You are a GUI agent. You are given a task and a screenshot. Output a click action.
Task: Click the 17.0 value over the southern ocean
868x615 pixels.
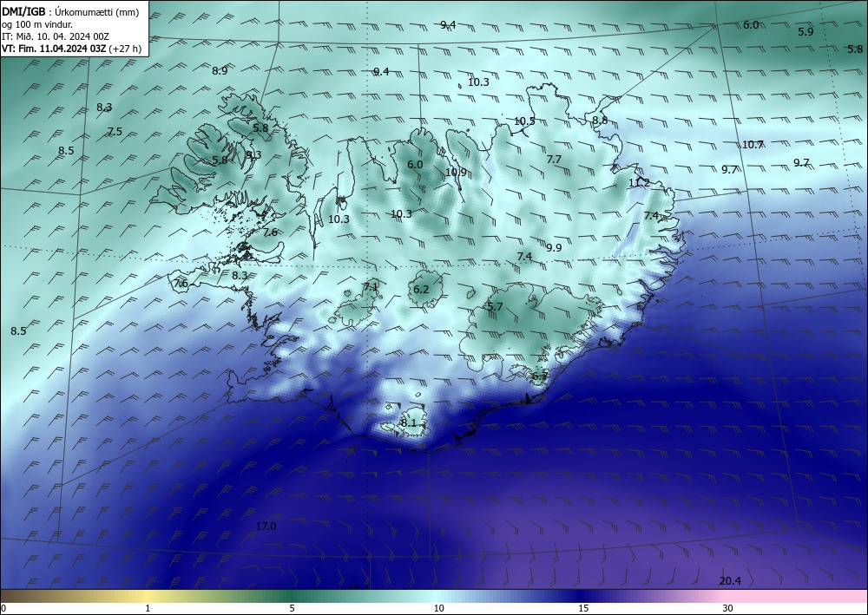[266, 526]
